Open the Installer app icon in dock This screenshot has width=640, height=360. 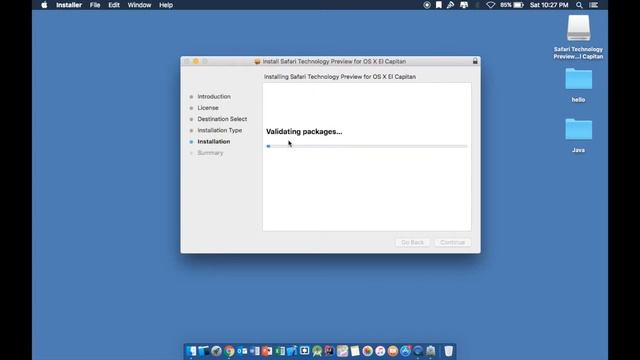(x=431, y=351)
